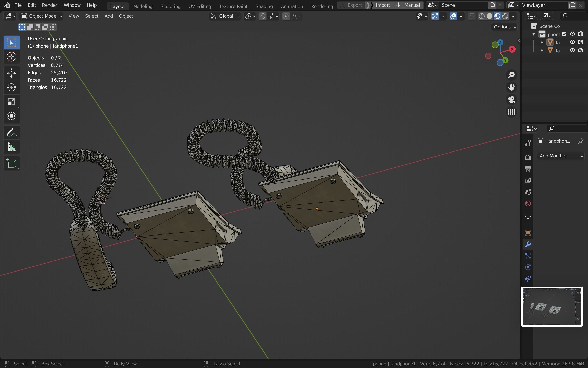Toggle viewport overlays
Screen dimensions: 588x368
point(453,16)
